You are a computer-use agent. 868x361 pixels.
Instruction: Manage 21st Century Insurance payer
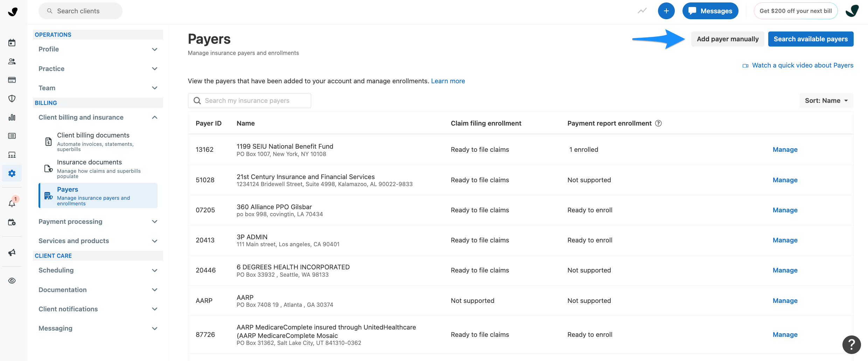coord(785,180)
